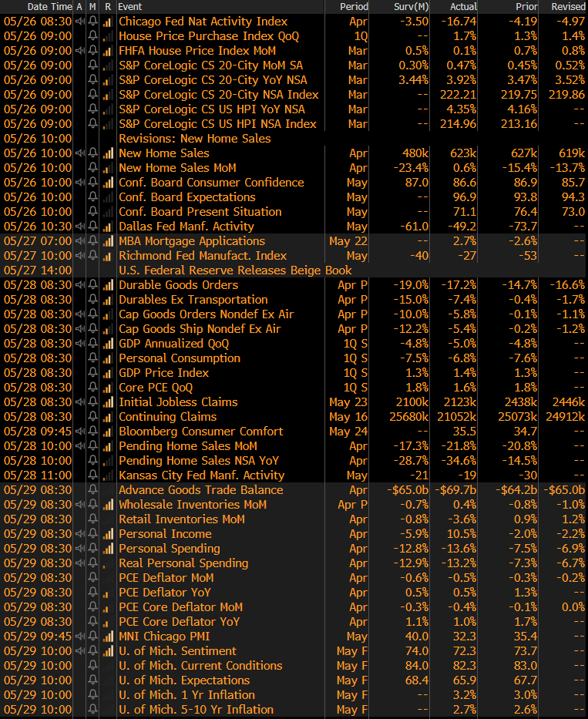Open S&P CoreLogic CS US HPI NSA Index event
Viewport: 588px width, 719px height.
tap(217, 124)
